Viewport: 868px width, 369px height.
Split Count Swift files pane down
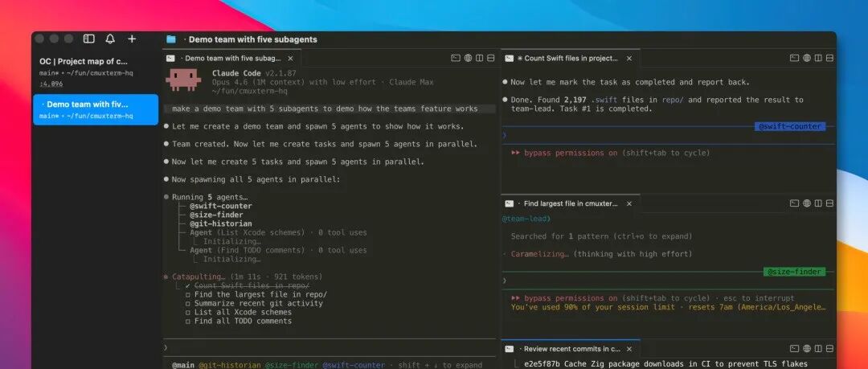coord(829,58)
